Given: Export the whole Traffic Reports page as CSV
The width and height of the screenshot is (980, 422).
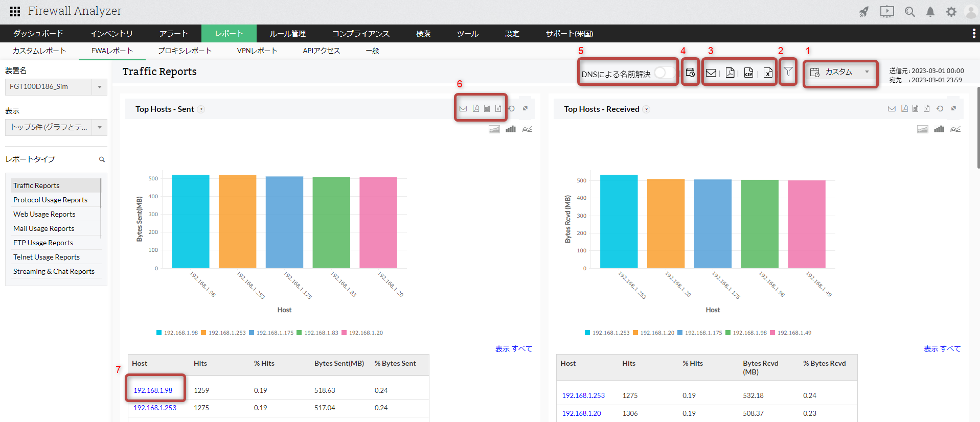Looking at the screenshot, I should tap(748, 73).
